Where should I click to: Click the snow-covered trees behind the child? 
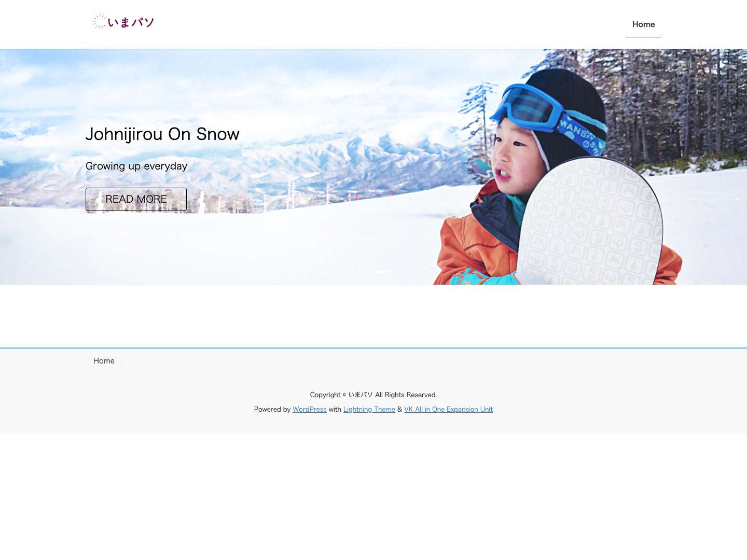point(674,104)
